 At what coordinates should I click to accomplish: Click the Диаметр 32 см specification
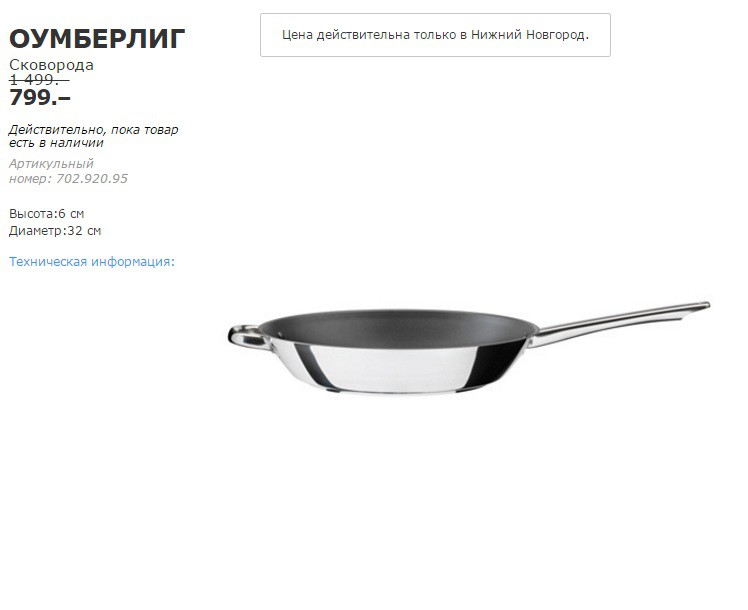click(55, 231)
